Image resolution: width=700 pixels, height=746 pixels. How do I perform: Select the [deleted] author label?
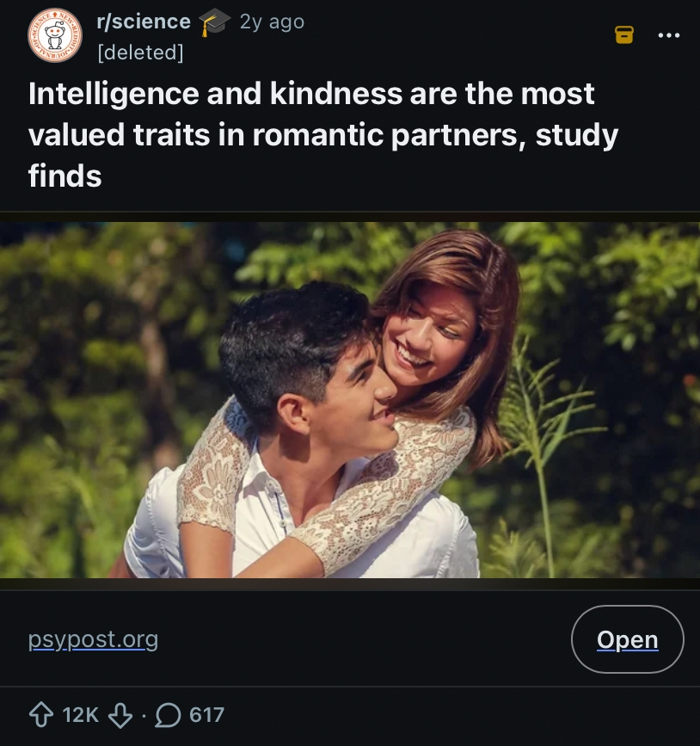pos(141,52)
